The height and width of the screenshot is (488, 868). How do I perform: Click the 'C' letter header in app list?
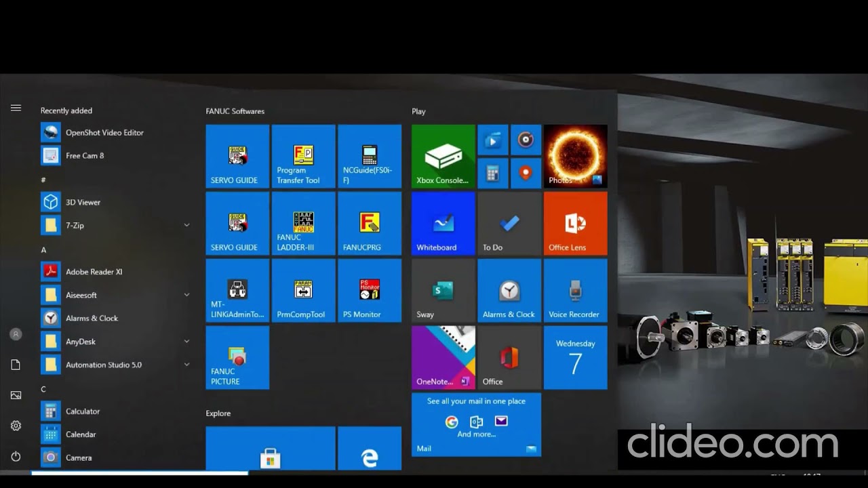pos(43,389)
